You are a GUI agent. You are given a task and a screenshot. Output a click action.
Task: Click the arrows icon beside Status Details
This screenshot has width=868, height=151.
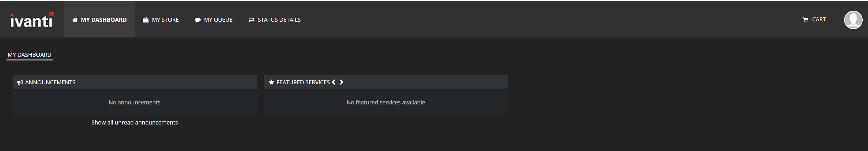click(x=251, y=20)
